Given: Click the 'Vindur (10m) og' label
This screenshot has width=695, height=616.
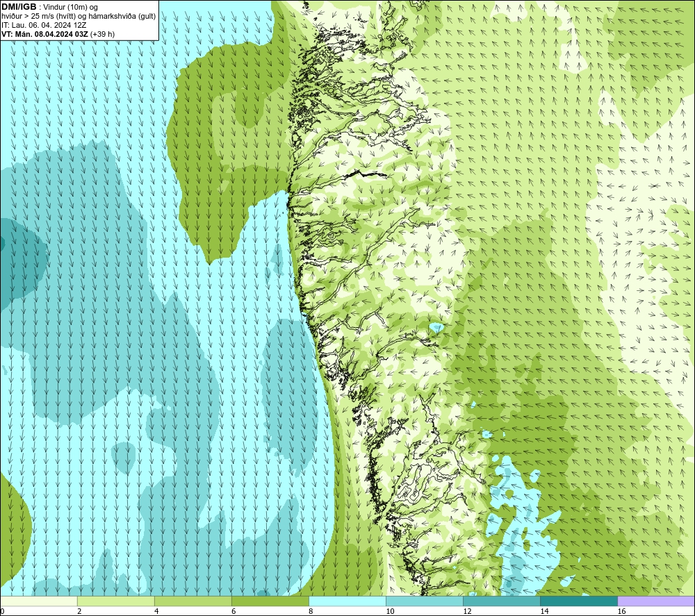Looking at the screenshot, I should click(70, 7).
